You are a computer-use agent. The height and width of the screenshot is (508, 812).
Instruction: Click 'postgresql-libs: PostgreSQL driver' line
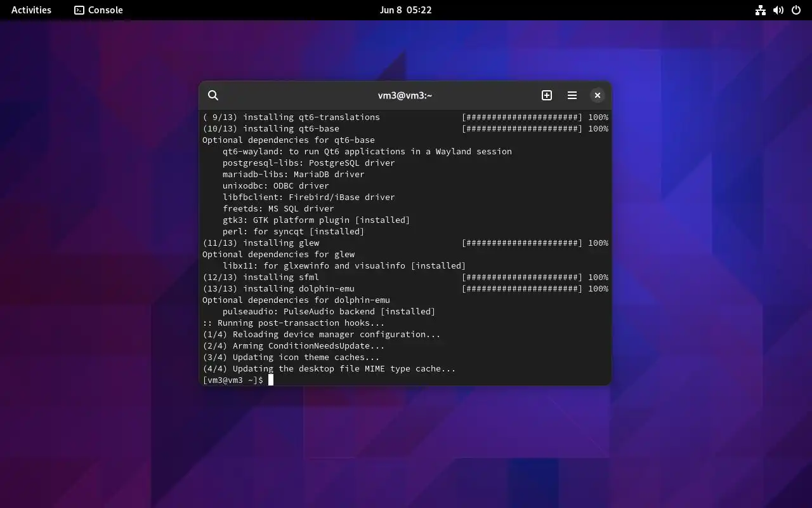[308, 163]
